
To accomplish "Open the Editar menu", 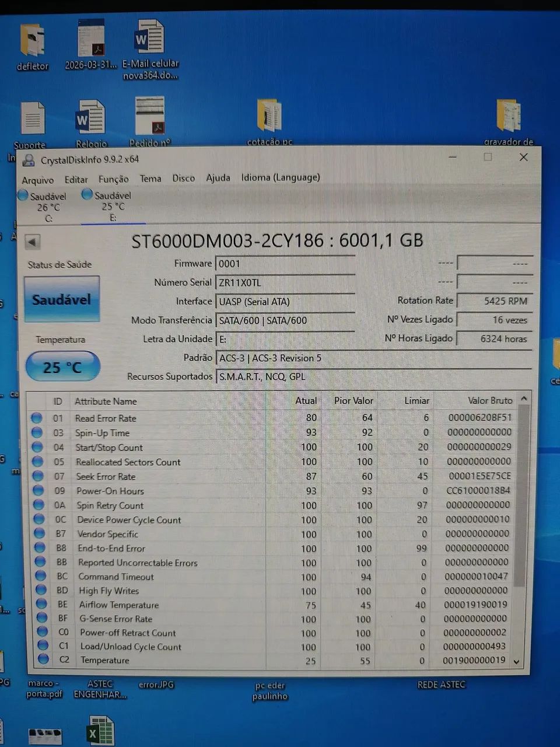I will [x=76, y=179].
